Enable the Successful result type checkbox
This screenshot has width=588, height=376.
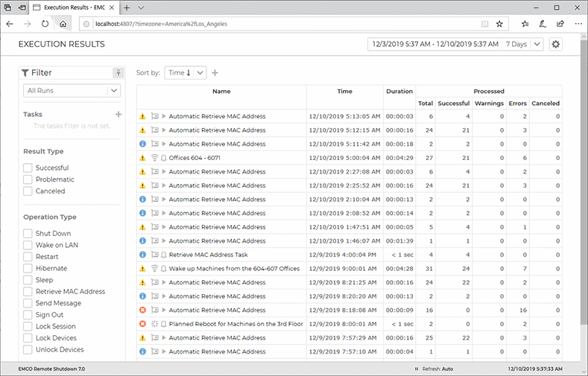[28, 168]
